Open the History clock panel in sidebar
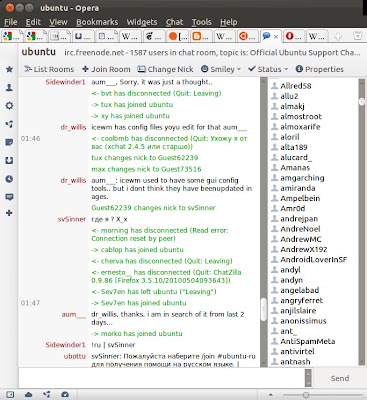The height and width of the screenshot is (400, 367). point(9,179)
